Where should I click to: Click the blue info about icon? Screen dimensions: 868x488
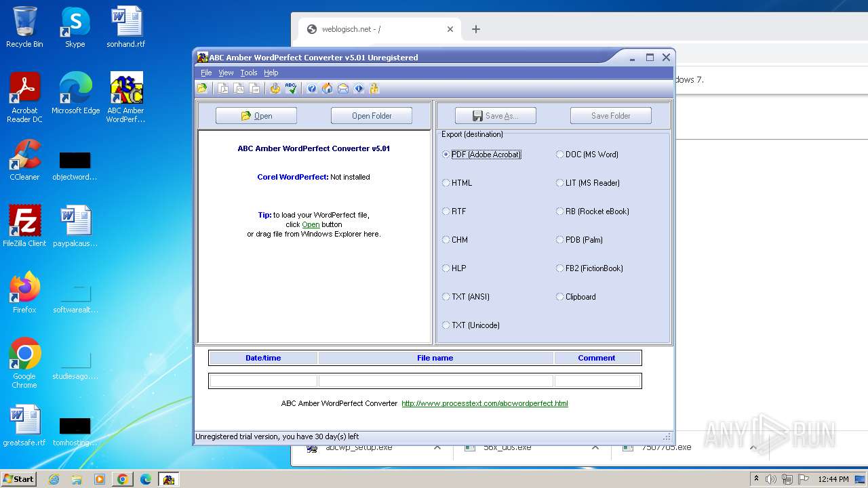pyautogui.click(x=359, y=88)
